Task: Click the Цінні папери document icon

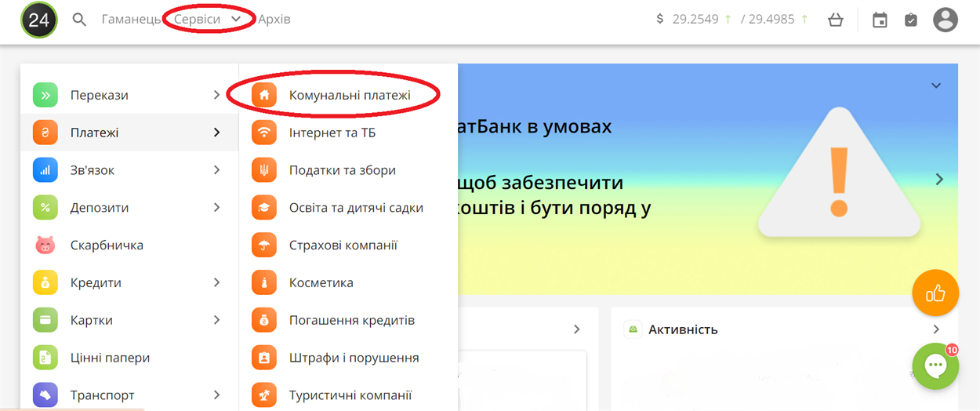Action: point(45,358)
